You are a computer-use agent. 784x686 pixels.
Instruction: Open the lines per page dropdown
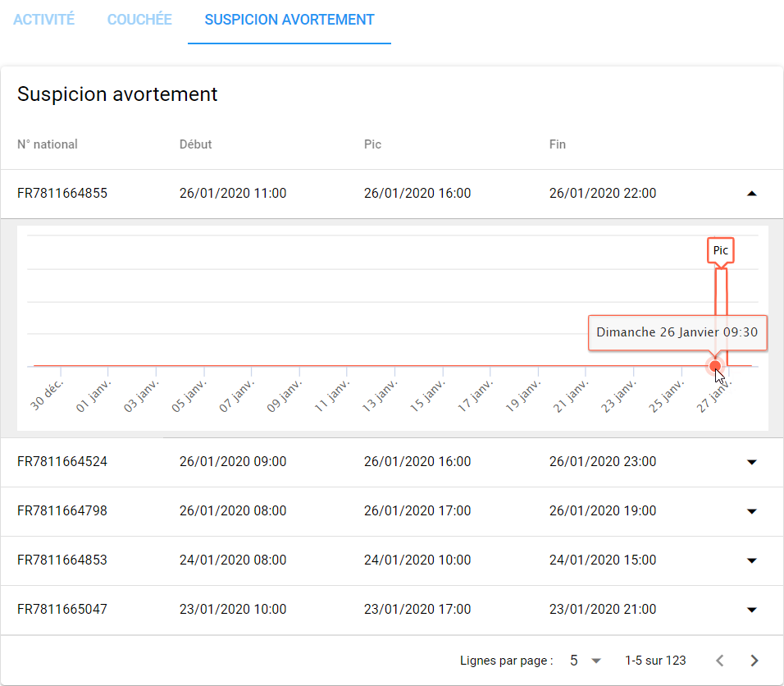tap(585, 661)
